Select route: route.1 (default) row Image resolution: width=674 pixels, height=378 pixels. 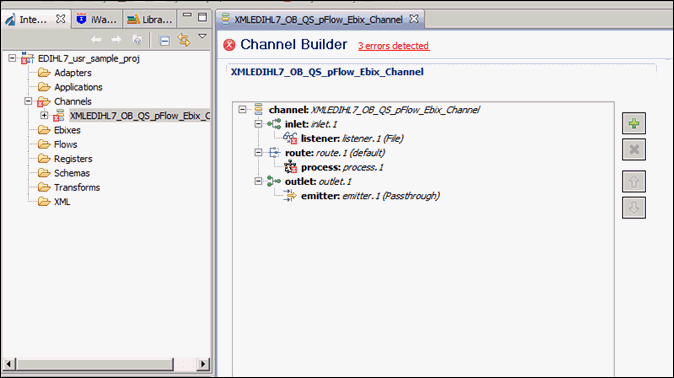pyautogui.click(x=335, y=153)
